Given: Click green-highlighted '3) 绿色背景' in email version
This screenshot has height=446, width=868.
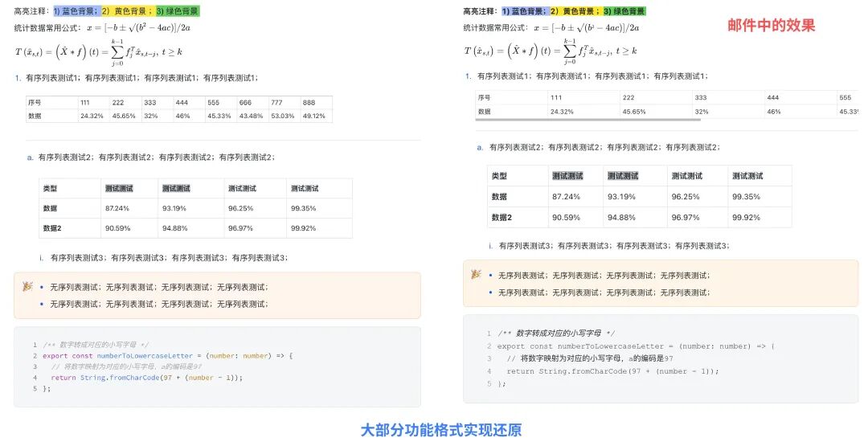Looking at the screenshot, I should point(624,11).
